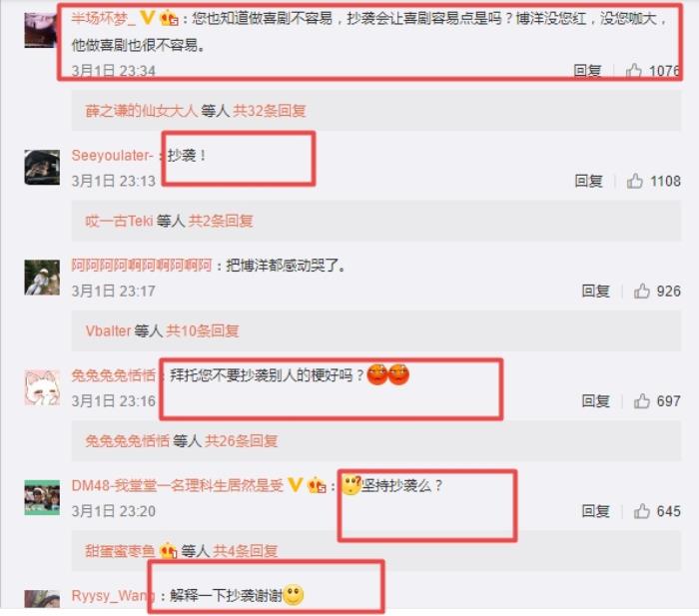Click thumbs-up on comment with 926 likes

[642, 292]
